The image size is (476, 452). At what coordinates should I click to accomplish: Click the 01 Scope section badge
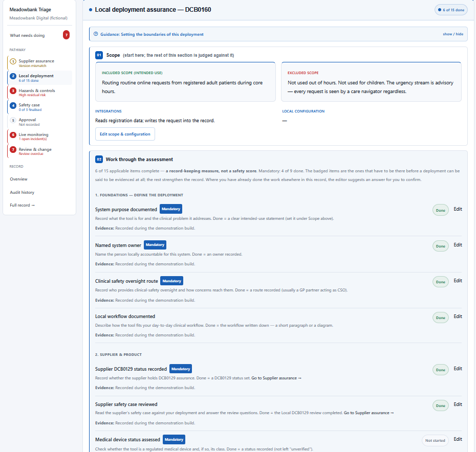click(x=99, y=55)
